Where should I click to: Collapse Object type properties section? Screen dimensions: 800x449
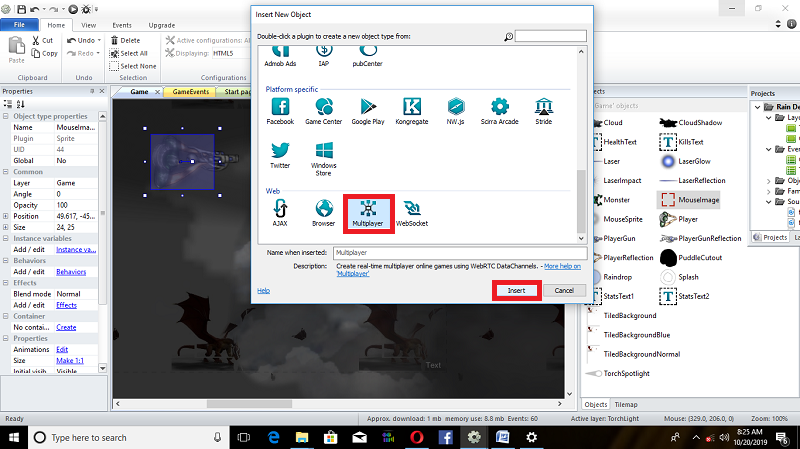point(6,116)
